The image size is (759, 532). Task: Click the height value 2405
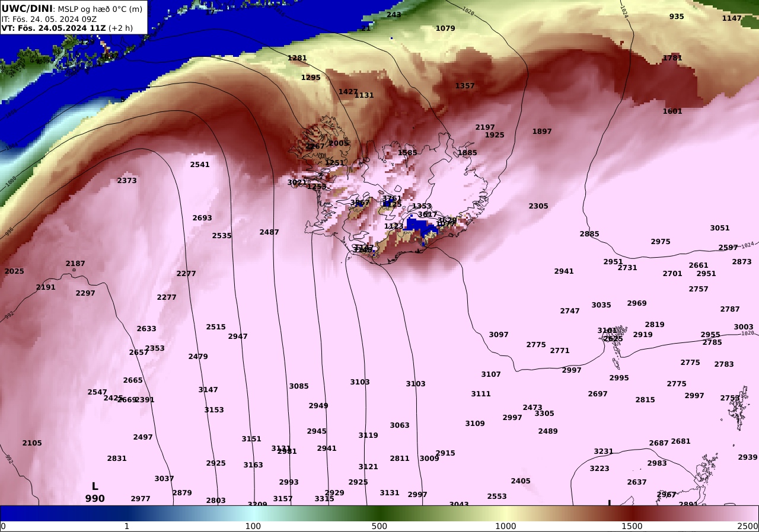click(x=521, y=481)
